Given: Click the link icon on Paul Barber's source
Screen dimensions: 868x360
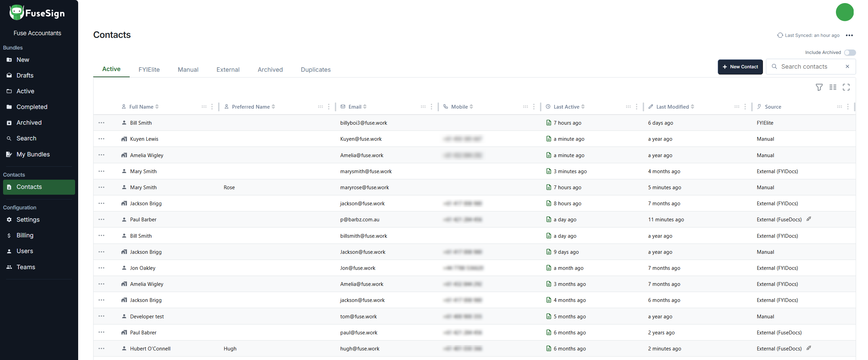Looking at the screenshot, I should tap(809, 219).
